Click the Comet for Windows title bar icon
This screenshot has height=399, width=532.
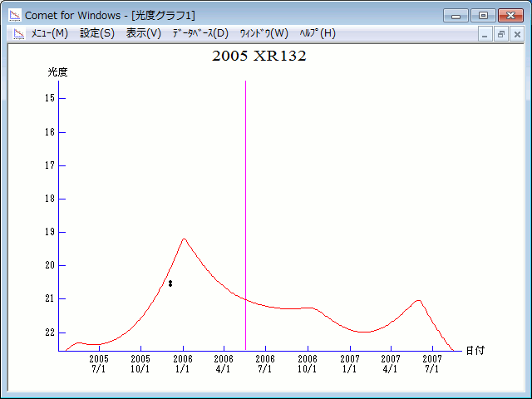[x=15, y=15]
